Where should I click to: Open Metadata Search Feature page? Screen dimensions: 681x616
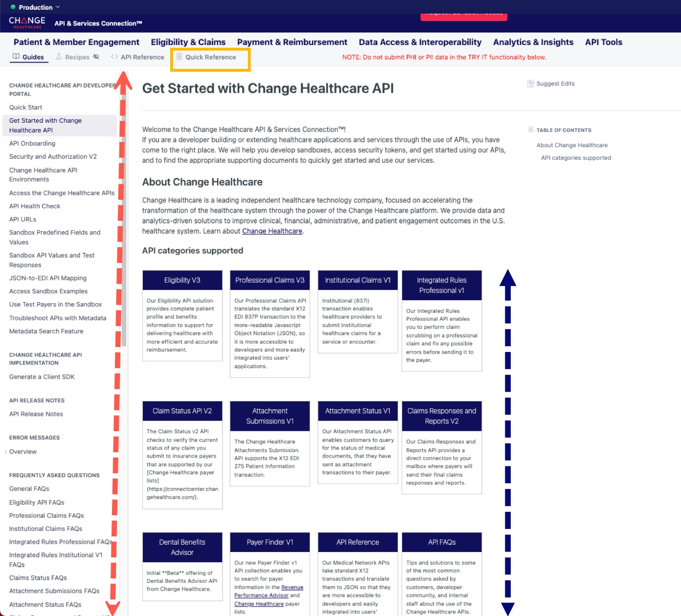point(46,331)
